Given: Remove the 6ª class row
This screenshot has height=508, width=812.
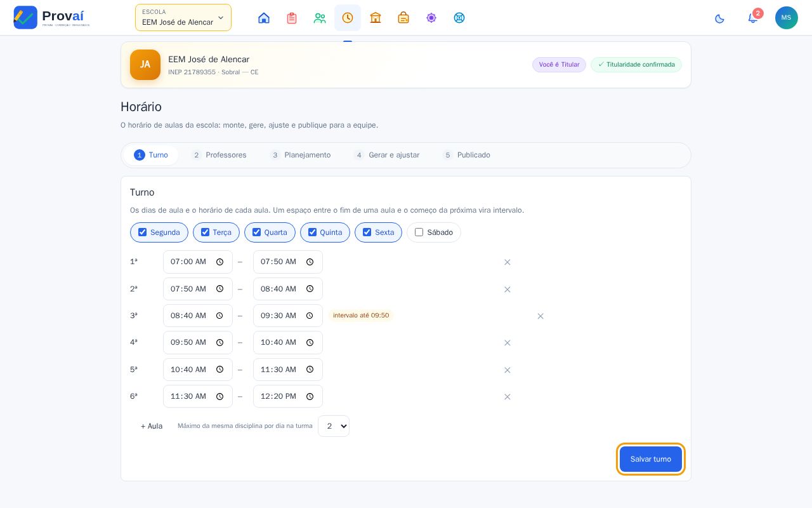Looking at the screenshot, I should point(507,397).
